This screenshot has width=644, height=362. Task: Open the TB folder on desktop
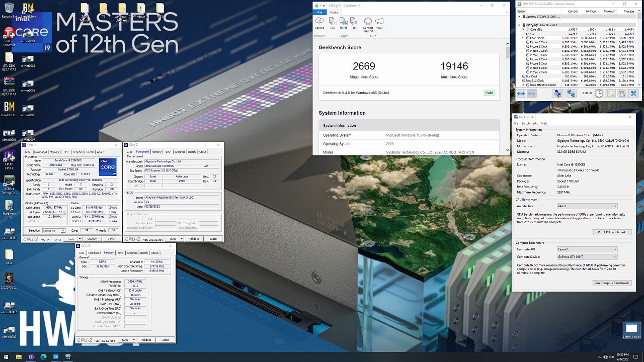[x=104, y=11]
